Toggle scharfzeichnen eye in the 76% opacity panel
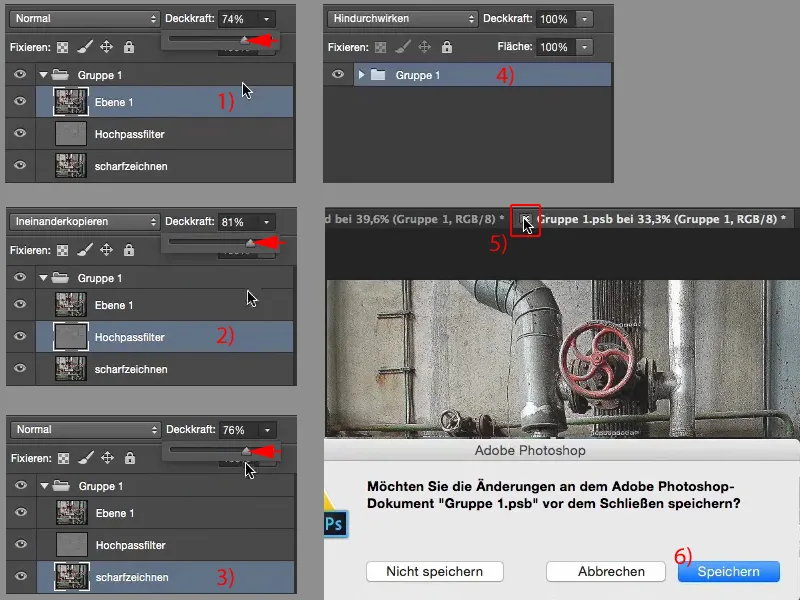This screenshot has height=600, width=800. (21, 576)
